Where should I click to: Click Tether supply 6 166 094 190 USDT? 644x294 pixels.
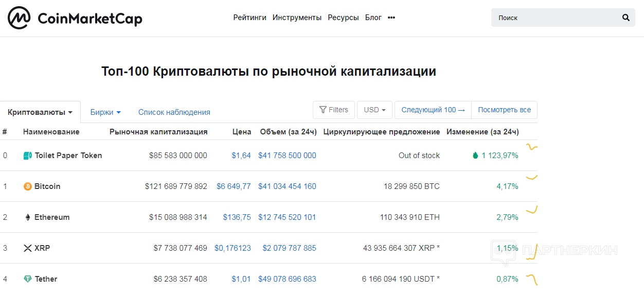pyautogui.click(x=401, y=279)
